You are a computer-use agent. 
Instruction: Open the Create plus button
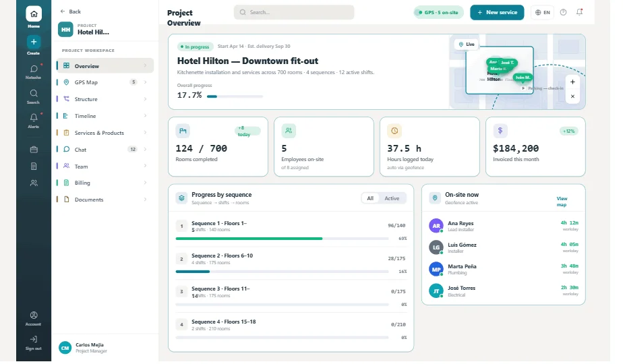34,42
